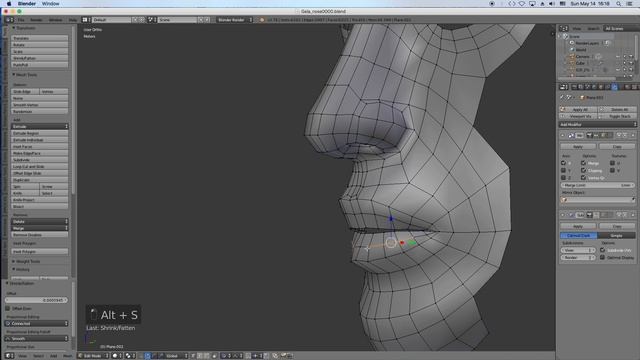Screen dimensions: 640x360
Task: Toggle the Mirror modifier X axis checkbox
Action: 563,163
